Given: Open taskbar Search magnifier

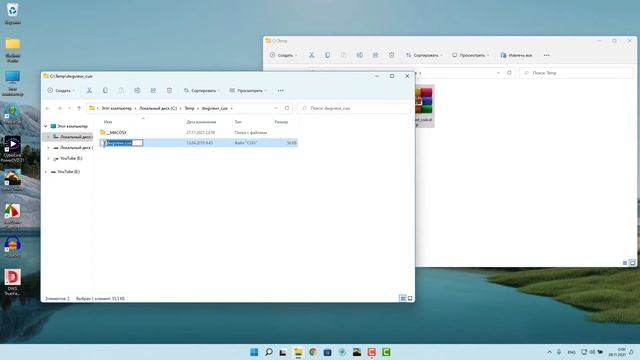Looking at the screenshot, I should click(269, 352).
